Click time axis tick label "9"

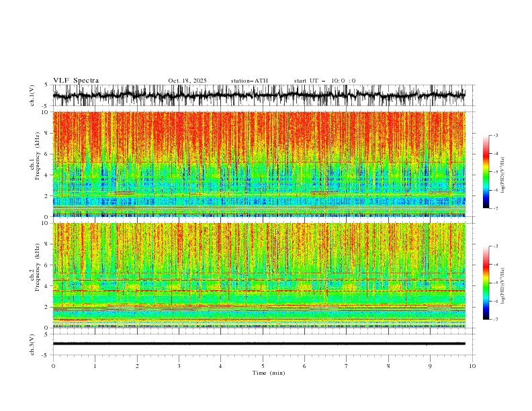[x=430, y=366]
